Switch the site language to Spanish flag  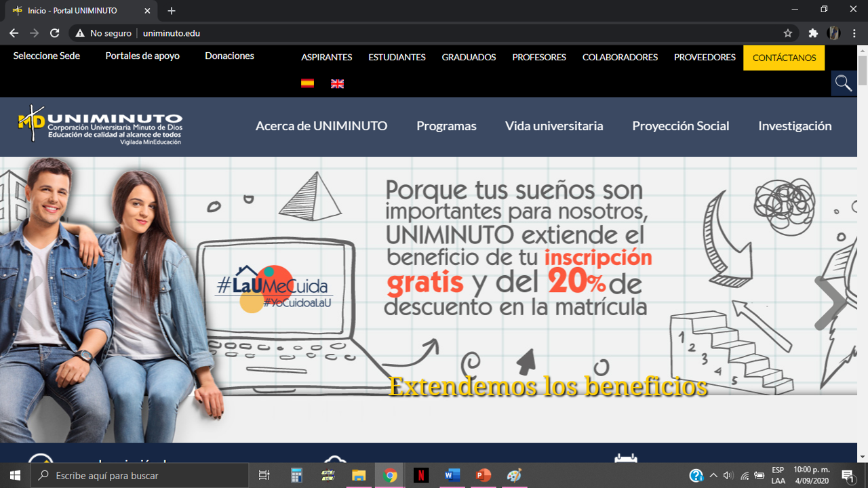[307, 83]
